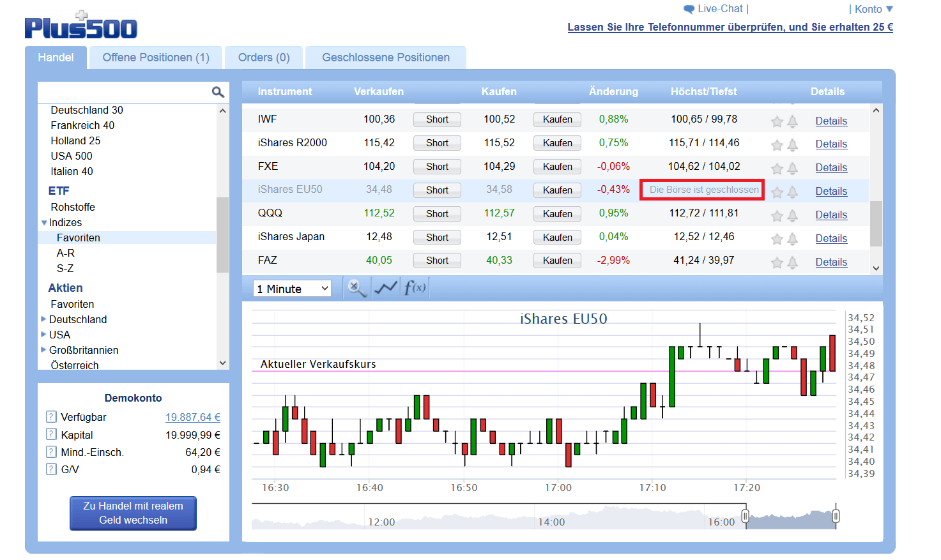Star the iShares EU50 row

click(x=777, y=192)
